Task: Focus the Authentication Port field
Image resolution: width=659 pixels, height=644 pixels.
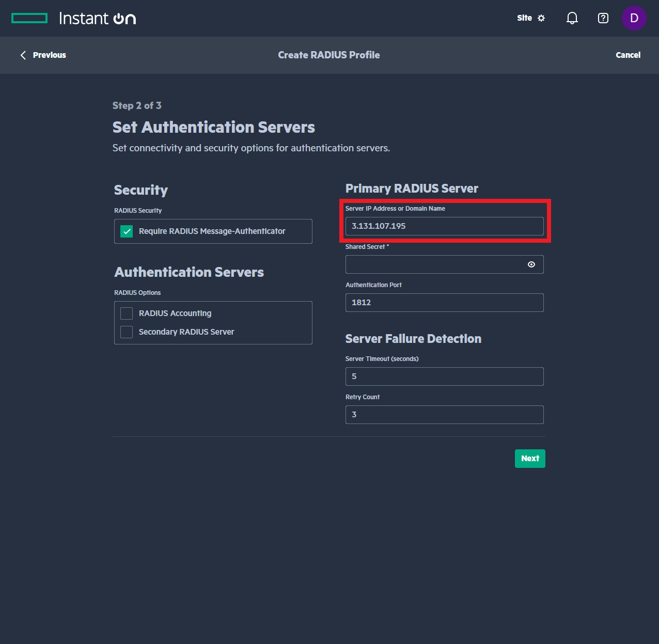Action: (x=445, y=303)
